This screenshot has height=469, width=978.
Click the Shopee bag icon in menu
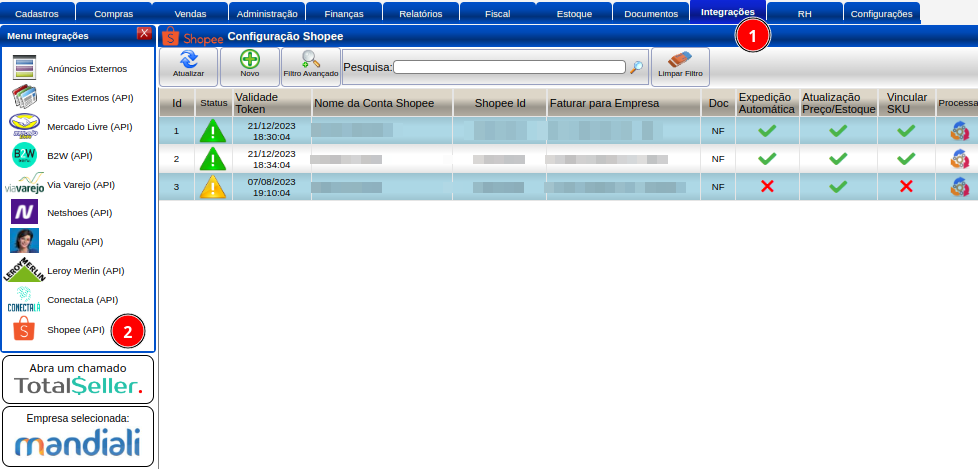24,329
